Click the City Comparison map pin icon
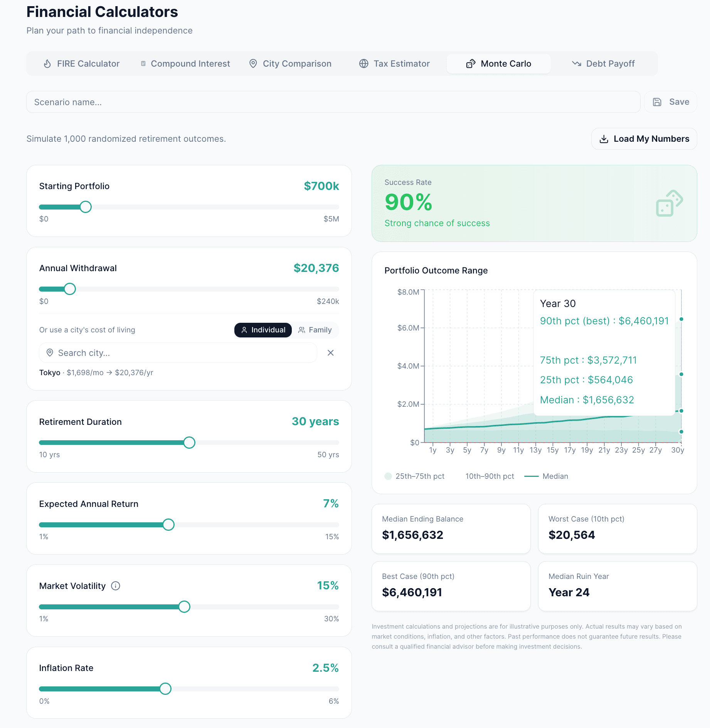This screenshot has height=728, width=710. (253, 63)
